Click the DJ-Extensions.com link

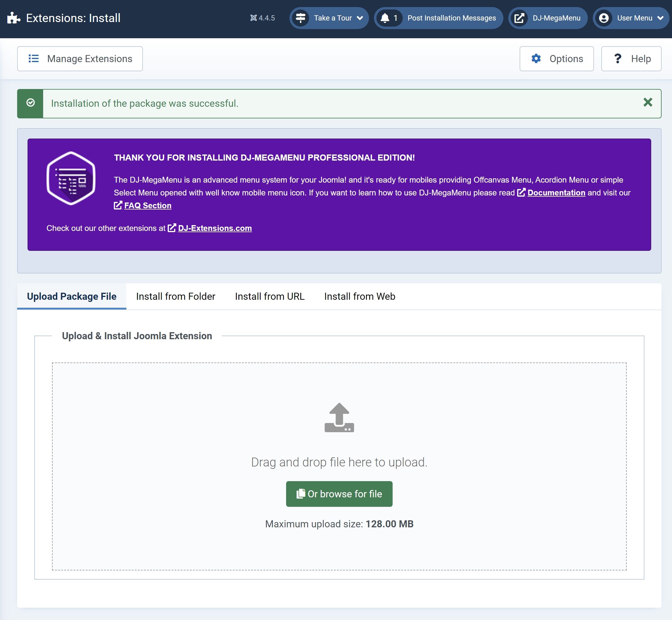pyautogui.click(x=215, y=228)
